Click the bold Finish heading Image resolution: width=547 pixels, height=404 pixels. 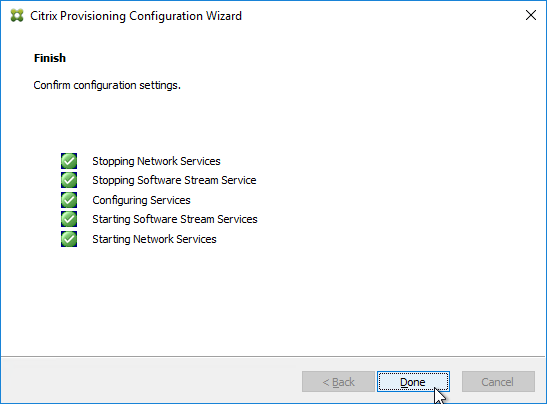tap(50, 58)
